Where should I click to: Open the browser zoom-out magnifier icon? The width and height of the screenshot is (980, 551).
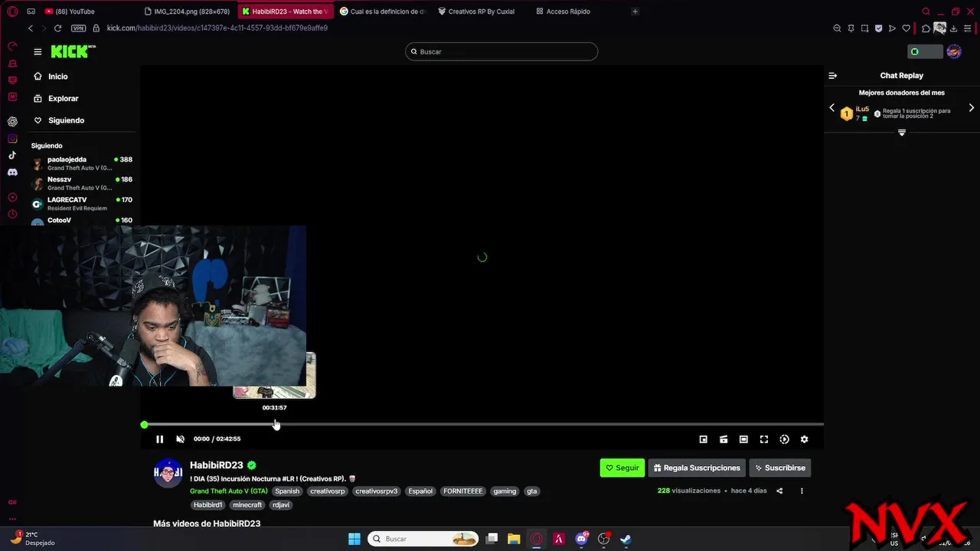(x=837, y=28)
